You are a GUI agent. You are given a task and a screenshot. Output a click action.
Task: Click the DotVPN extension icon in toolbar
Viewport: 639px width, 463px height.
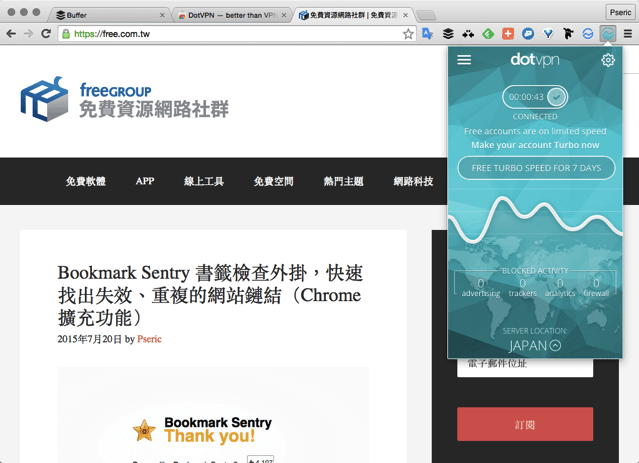[608, 33]
